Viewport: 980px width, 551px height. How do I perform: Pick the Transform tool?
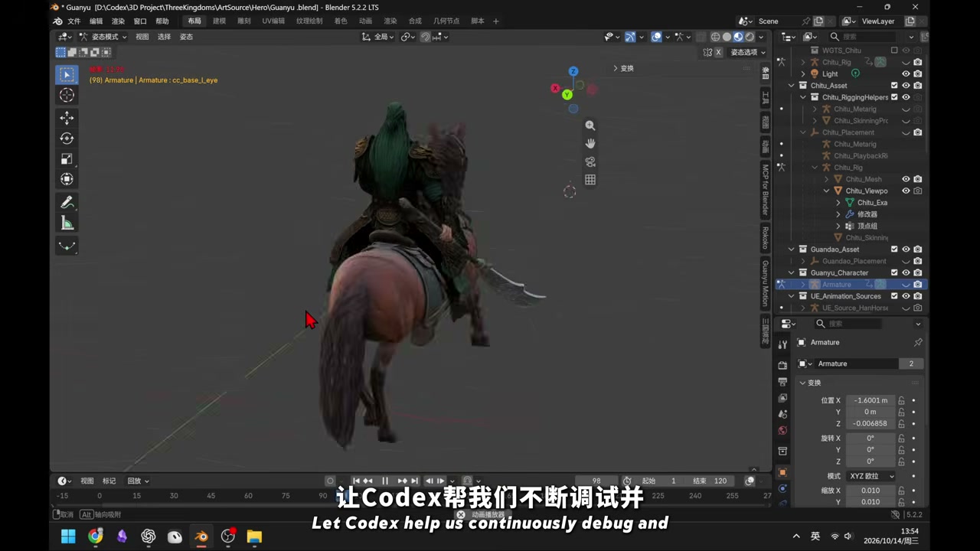tap(67, 179)
